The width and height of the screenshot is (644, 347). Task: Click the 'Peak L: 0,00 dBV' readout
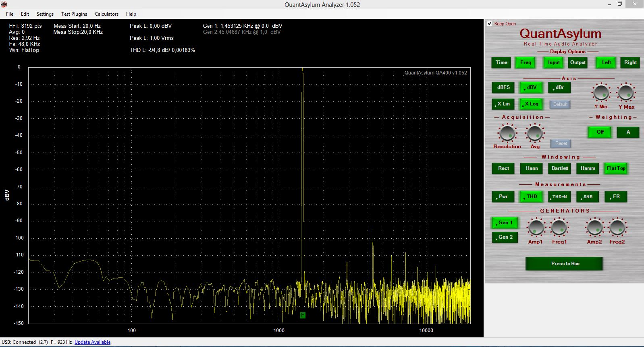tap(151, 26)
